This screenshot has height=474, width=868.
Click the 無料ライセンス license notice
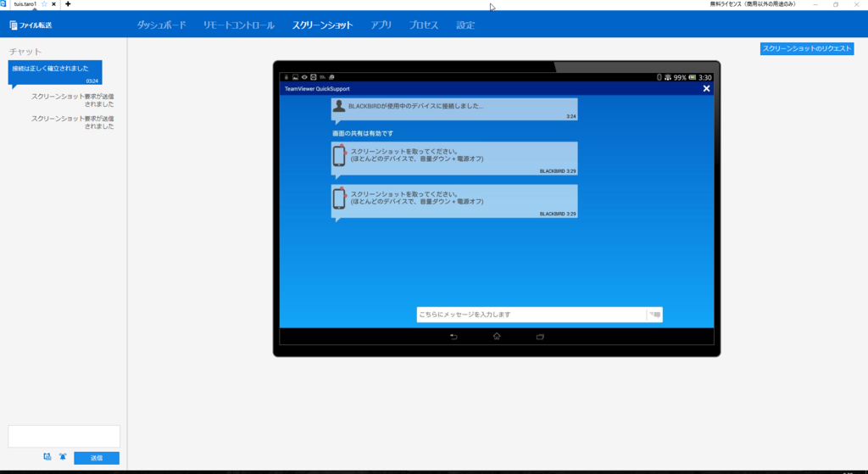click(x=753, y=4)
